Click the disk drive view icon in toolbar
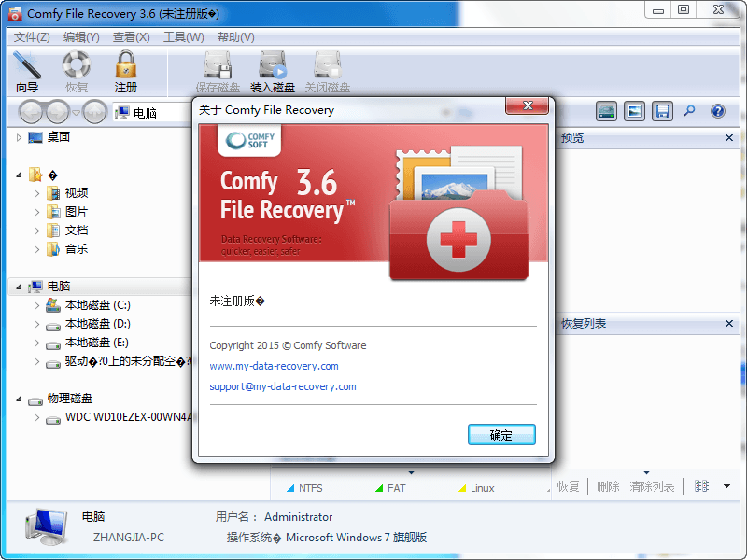Screen dimensions: 747x560 (x=606, y=111)
